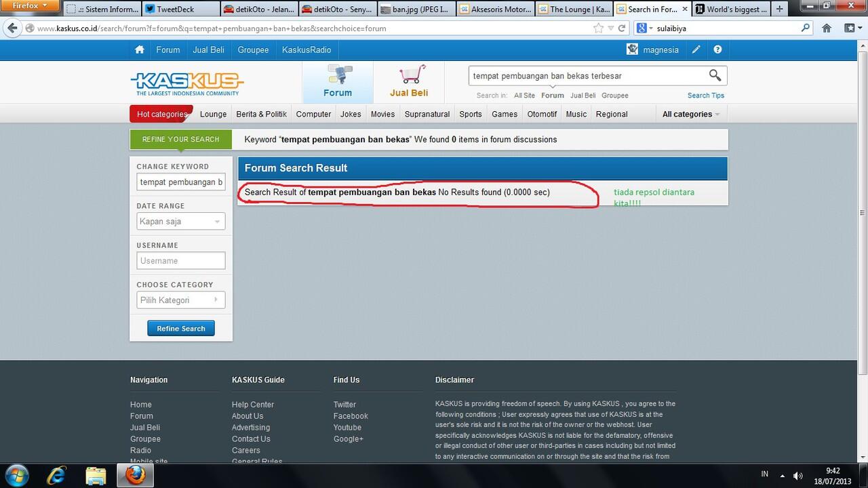The width and height of the screenshot is (868, 488).
Task: Switch to the World's biggest tab
Action: pos(730,9)
